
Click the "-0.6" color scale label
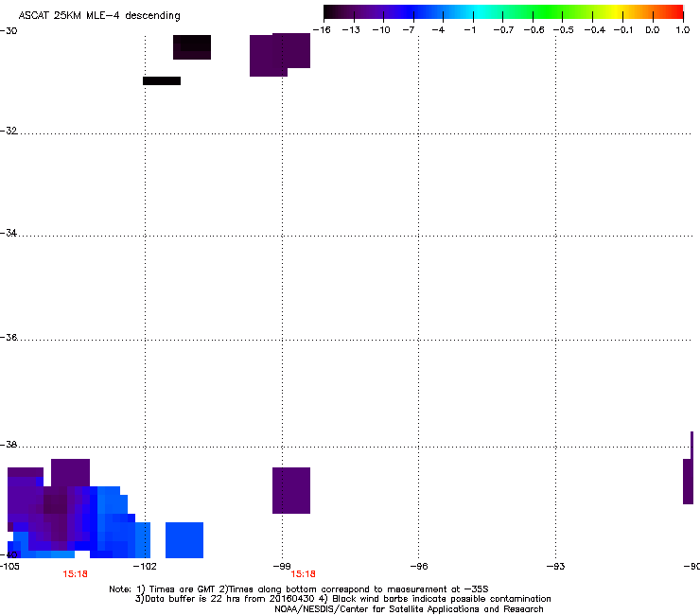534,30
